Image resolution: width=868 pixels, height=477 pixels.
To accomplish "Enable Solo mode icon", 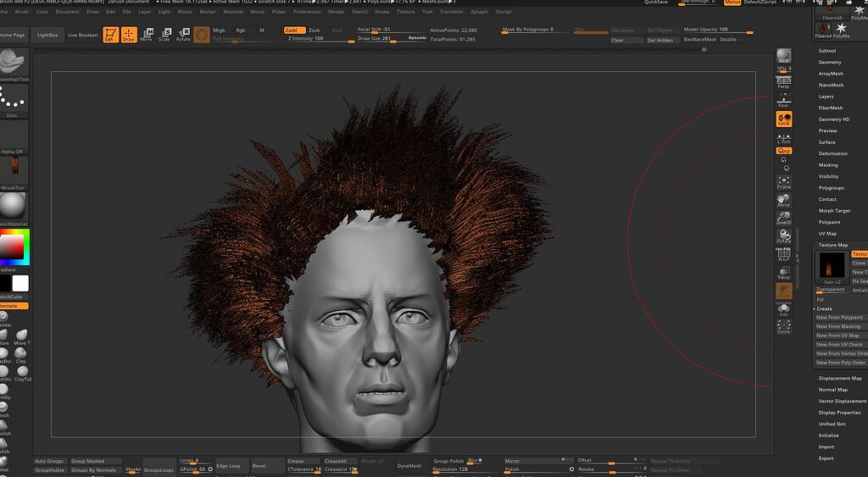I will (784, 309).
